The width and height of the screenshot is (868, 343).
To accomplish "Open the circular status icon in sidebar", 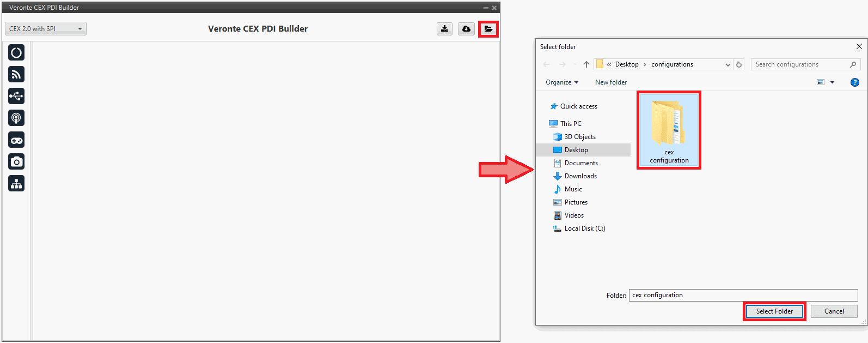I will (x=16, y=52).
